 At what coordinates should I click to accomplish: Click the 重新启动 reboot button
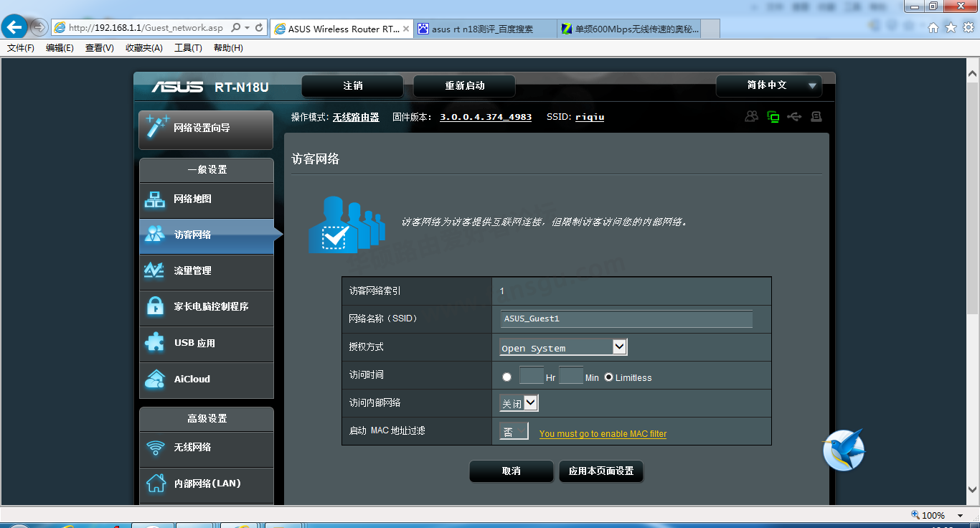[464, 86]
